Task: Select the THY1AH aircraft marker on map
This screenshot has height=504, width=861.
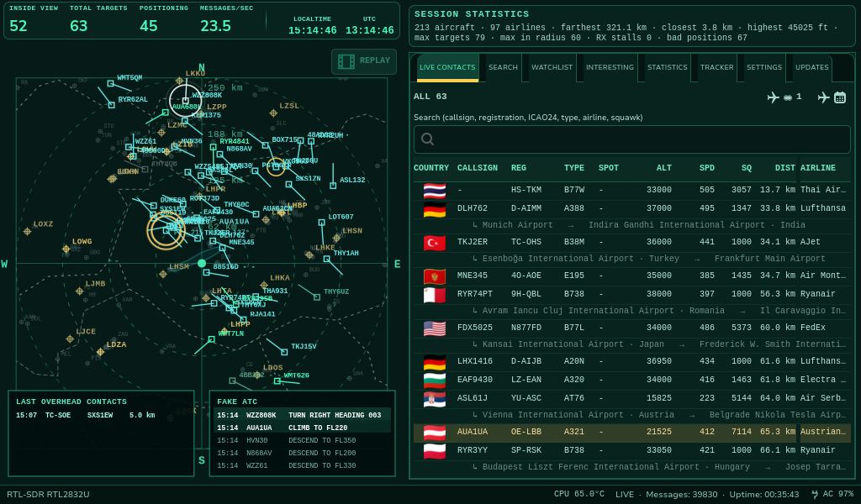Action: [x=327, y=259]
